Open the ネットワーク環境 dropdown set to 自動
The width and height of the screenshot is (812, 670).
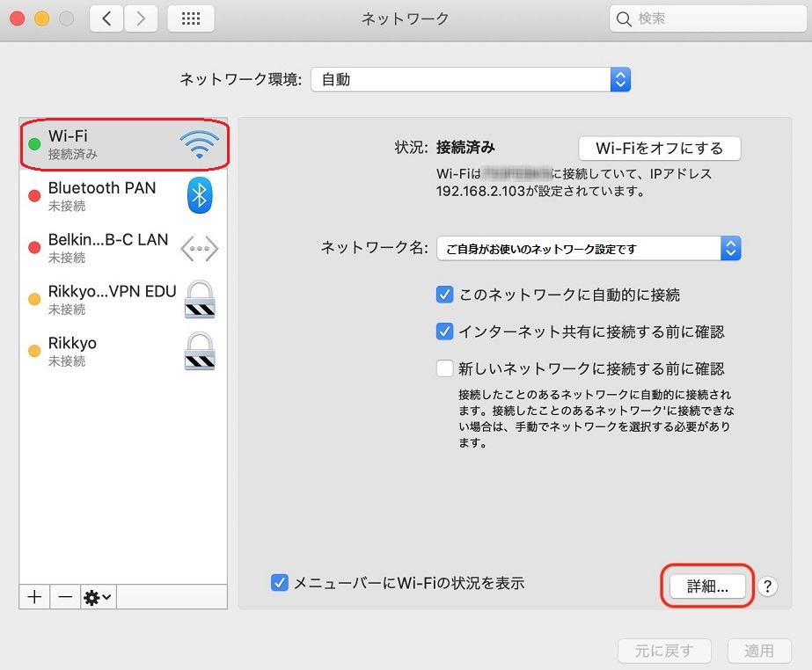470,80
